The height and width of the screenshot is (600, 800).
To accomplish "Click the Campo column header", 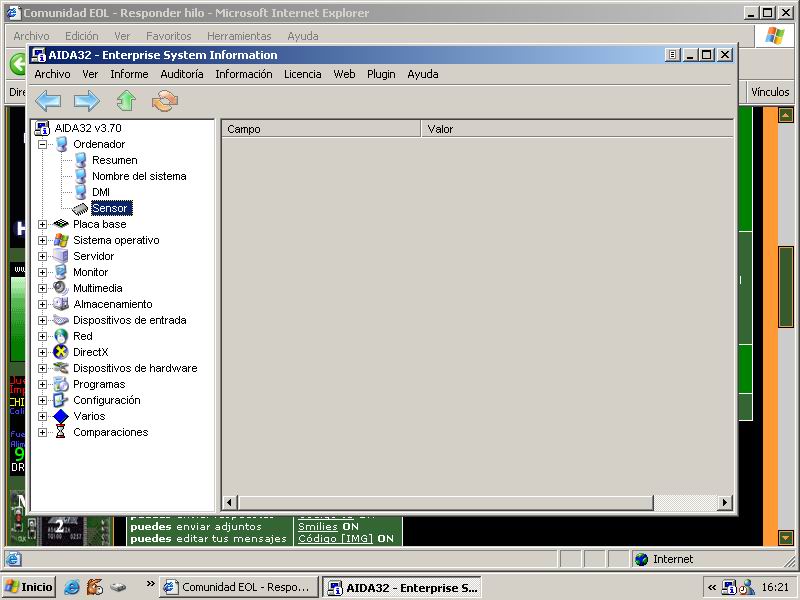I will tap(321, 129).
